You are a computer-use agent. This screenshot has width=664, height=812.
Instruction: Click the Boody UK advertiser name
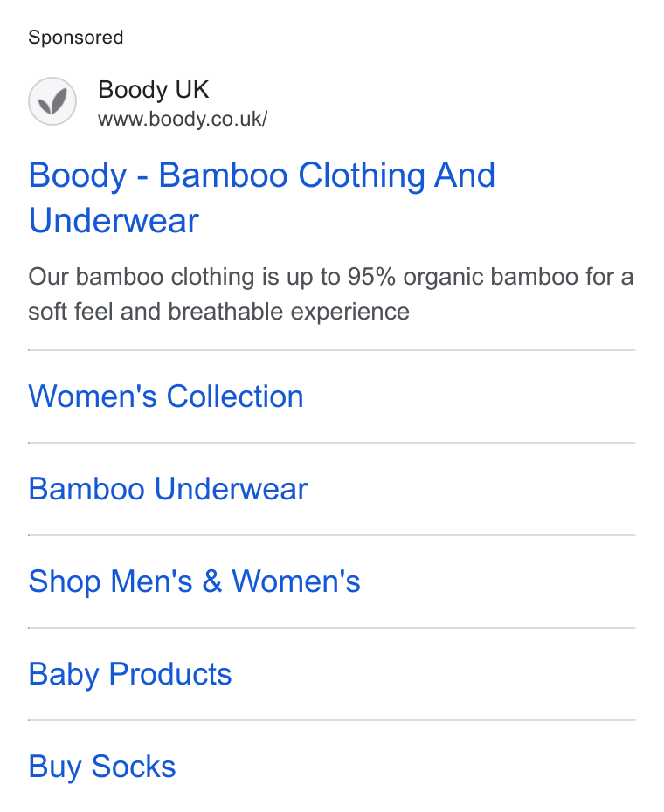(x=154, y=90)
